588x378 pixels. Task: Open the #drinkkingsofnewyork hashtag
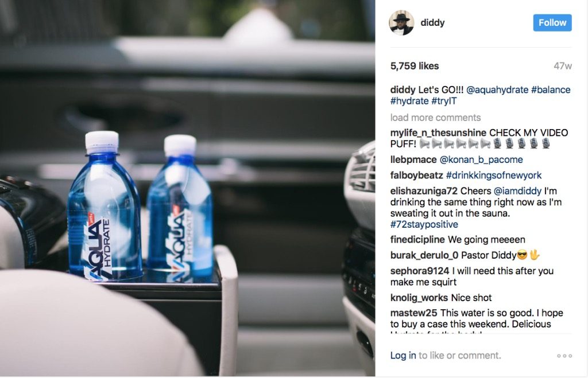click(x=494, y=176)
